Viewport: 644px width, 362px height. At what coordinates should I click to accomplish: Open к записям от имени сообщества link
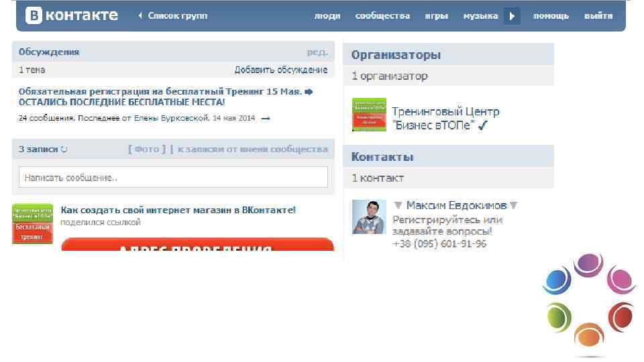253,149
